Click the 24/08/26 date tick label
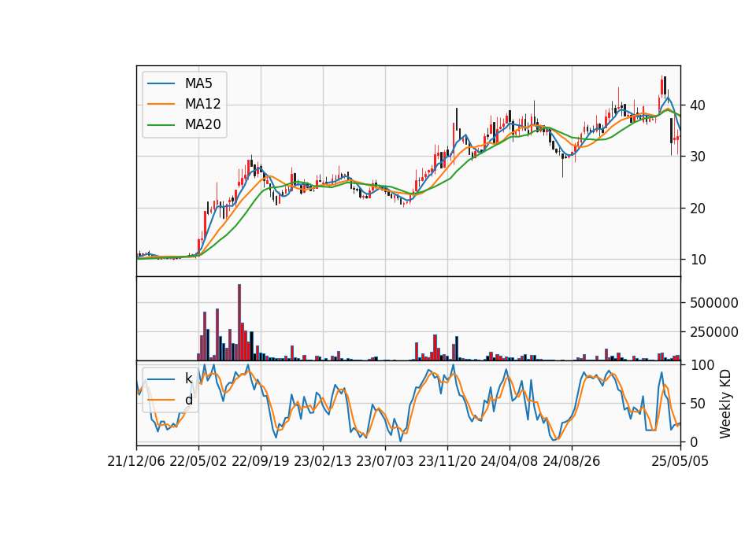Viewport: 756px width, 543px height. click(x=572, y=462)
